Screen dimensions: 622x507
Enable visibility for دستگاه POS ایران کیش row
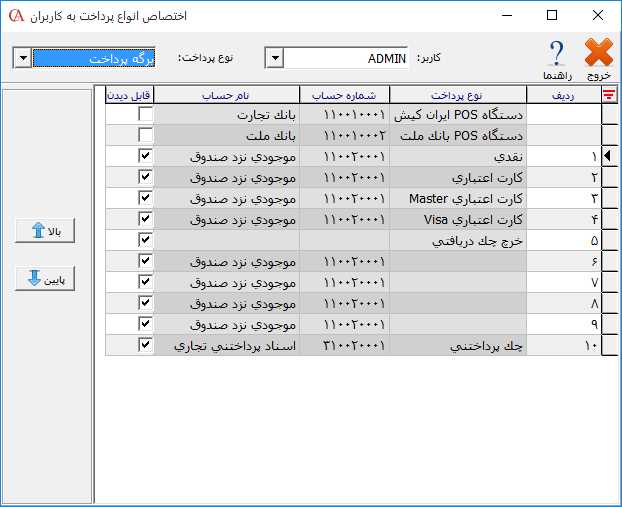pos(145,115)
